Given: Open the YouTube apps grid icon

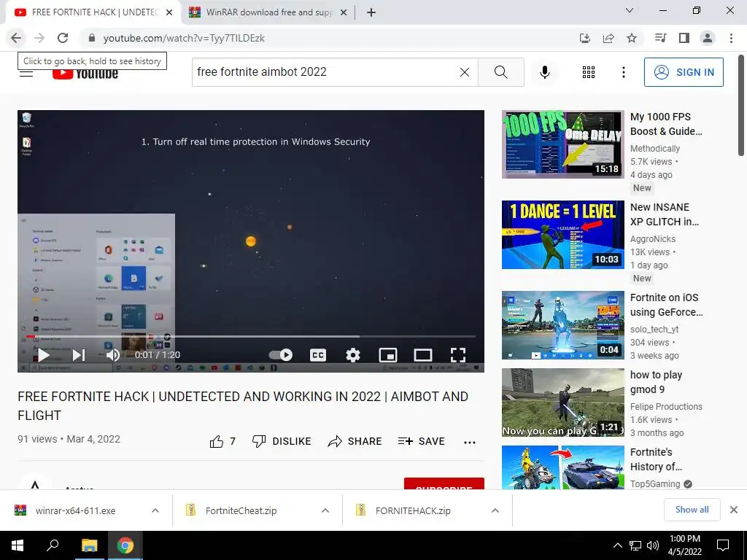Looking at the screenshot, I should [589, 72].
